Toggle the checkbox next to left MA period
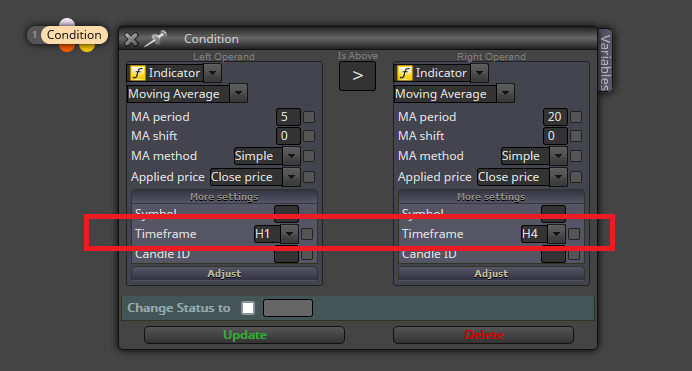 (x=309, y=117)
